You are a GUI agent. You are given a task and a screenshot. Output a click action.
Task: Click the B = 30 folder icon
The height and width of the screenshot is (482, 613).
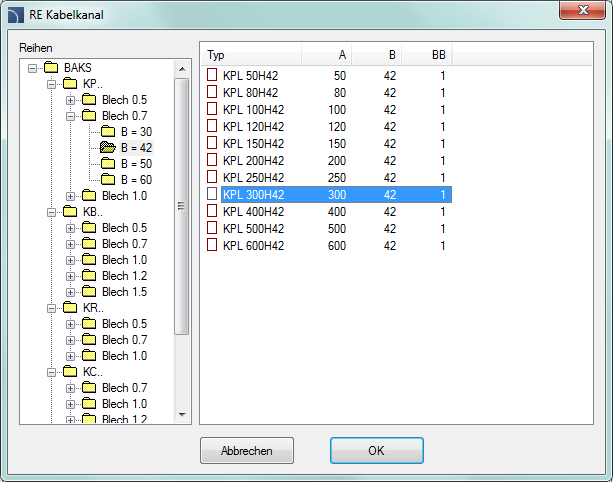(107, 132)
